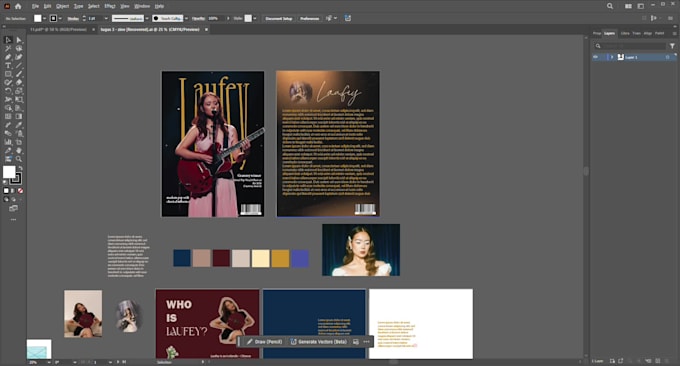Click the Document Setup button
The width and height of the screenshot is (680, 366).
point(279,19)
